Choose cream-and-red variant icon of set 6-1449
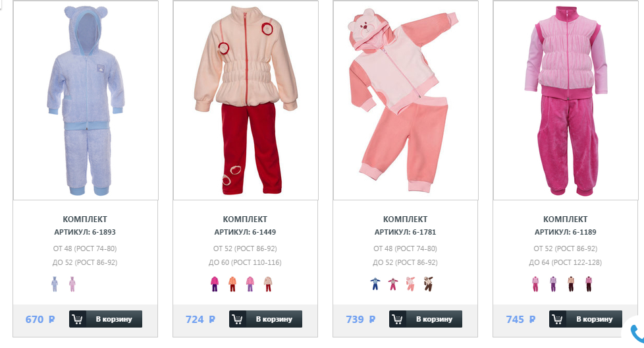 [x=268, y=284]
